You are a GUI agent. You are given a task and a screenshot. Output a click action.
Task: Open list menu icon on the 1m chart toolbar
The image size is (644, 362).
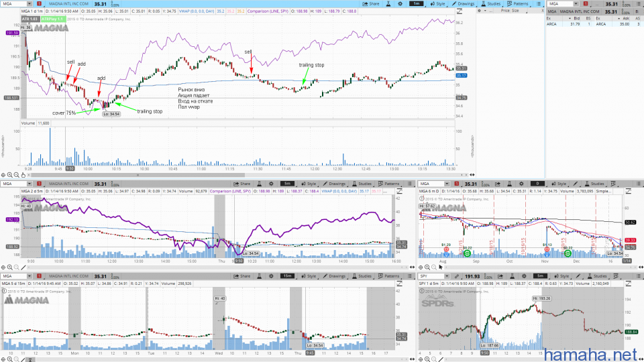(x=539, y=4)
